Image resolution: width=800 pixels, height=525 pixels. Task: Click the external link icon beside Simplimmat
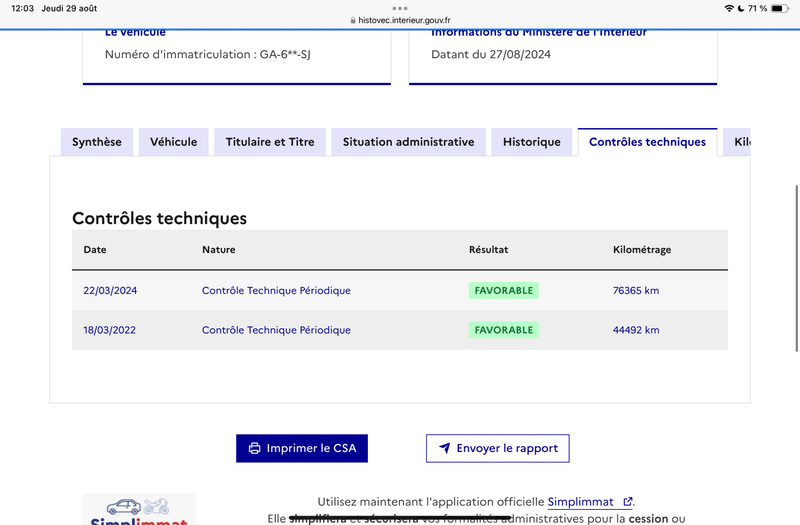tap(628, 502)
